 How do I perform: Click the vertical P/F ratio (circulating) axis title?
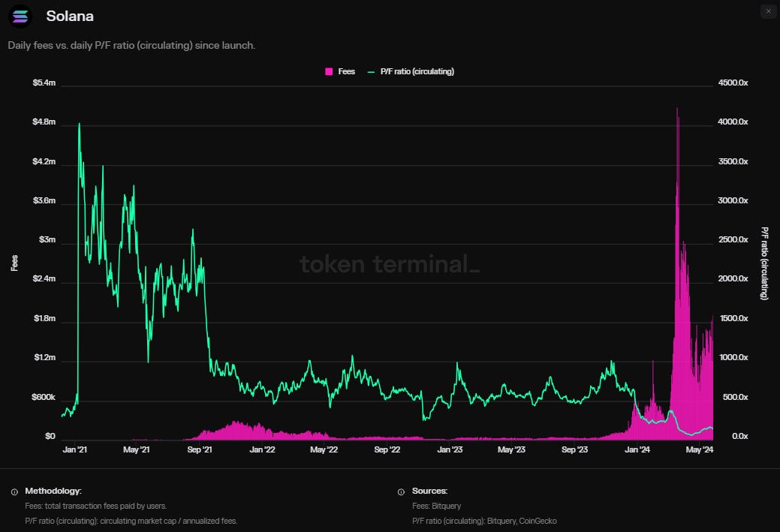point(764,263)
